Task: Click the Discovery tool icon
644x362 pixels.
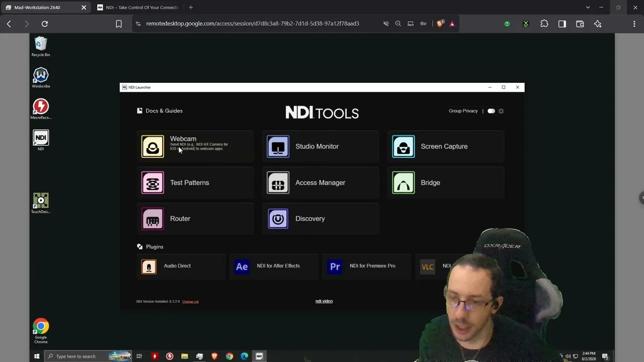Action: point(278,219)
